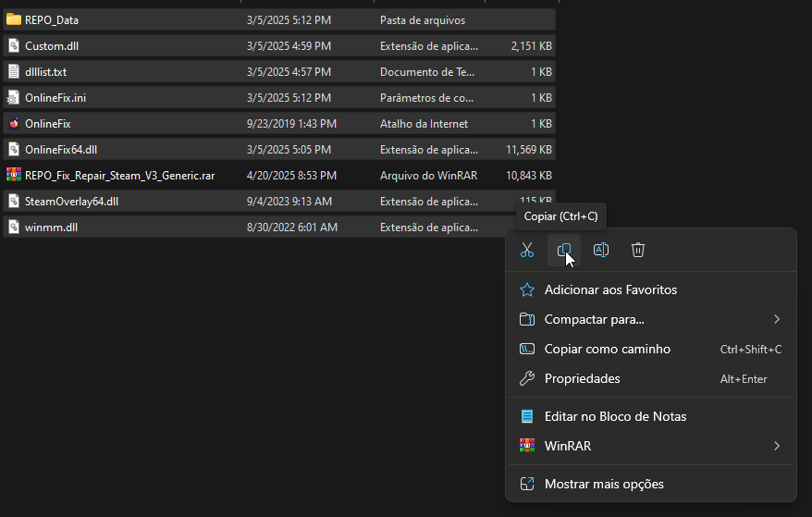Choose Adicionar aos Favoritos
The height and width of the screenshot is (517, 812).
610,289
